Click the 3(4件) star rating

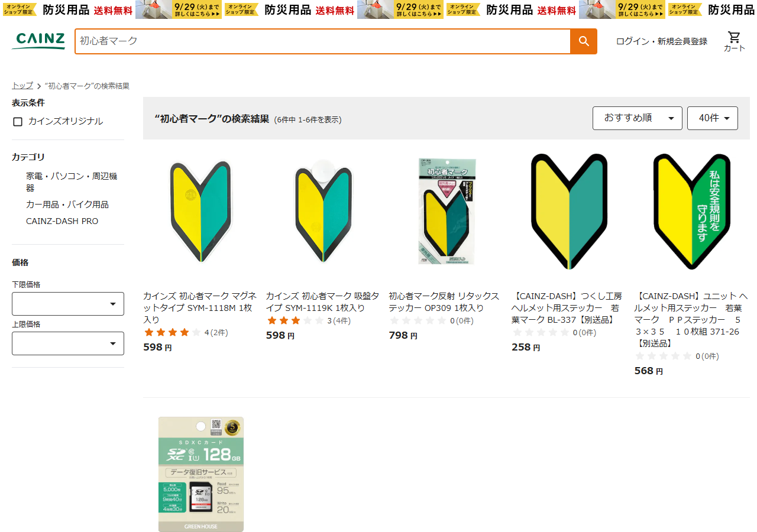coord(309,321)
